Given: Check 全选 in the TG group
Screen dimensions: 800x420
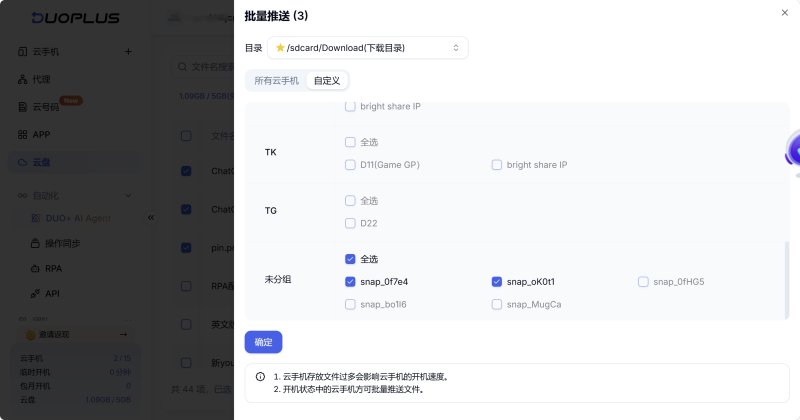Looking at the screenshot, I should pos(350,201).
